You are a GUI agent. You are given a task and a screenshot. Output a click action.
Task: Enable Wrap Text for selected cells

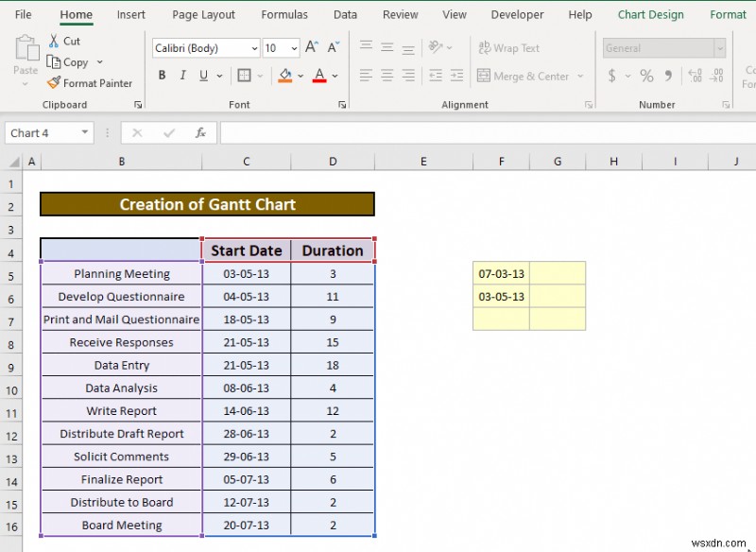coord(510,48)
